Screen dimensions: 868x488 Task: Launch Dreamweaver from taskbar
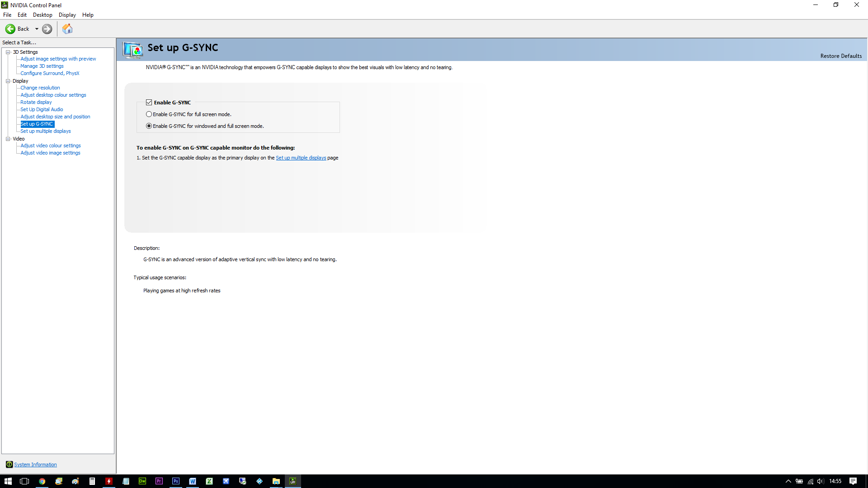pos(142,481)
